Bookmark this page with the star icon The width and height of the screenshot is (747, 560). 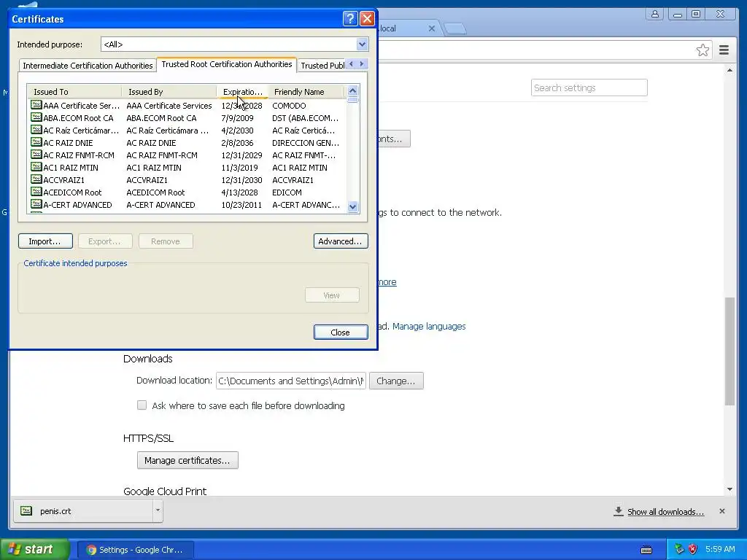[703, 50]
